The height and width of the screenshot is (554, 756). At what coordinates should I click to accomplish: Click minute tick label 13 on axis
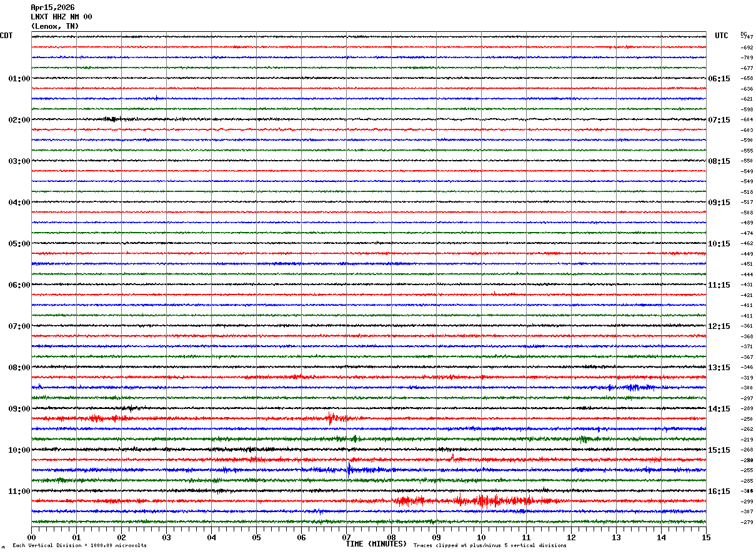[616, 537]
